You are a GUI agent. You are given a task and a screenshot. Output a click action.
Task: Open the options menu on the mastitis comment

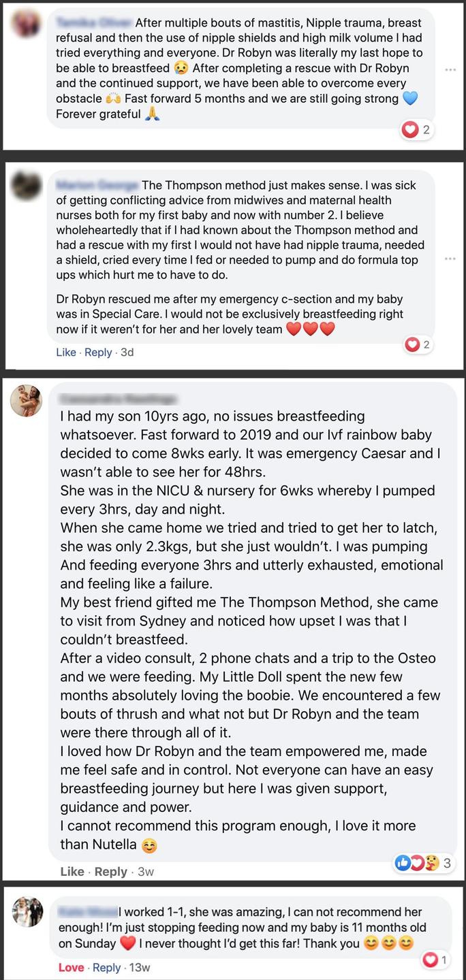(x=450, y=69)
